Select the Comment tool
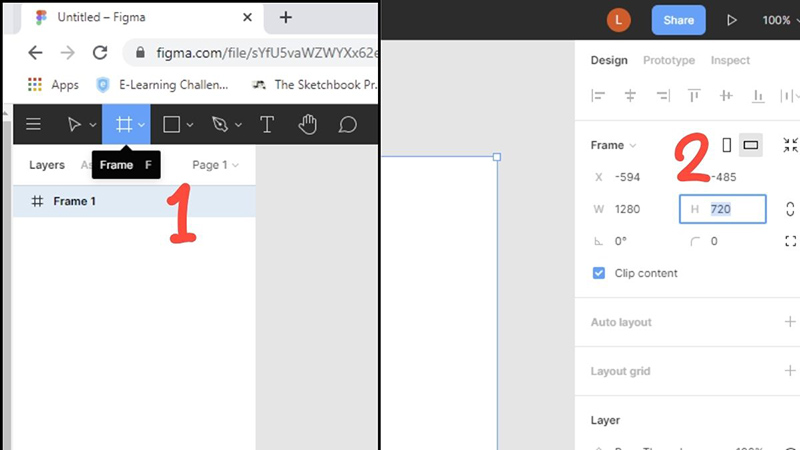The width and height of the screenshot is (800, 450). [x=347, y=124]
